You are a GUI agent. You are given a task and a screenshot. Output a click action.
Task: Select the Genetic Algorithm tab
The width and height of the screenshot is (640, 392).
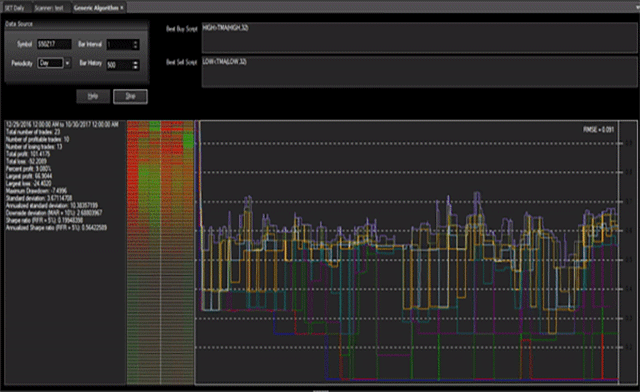(x=96, y=8)
